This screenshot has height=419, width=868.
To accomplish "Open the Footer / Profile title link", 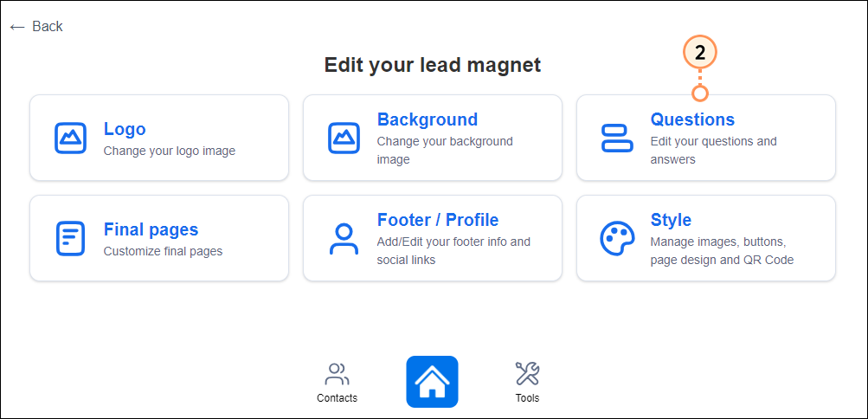I will click(x=438, y=220).
